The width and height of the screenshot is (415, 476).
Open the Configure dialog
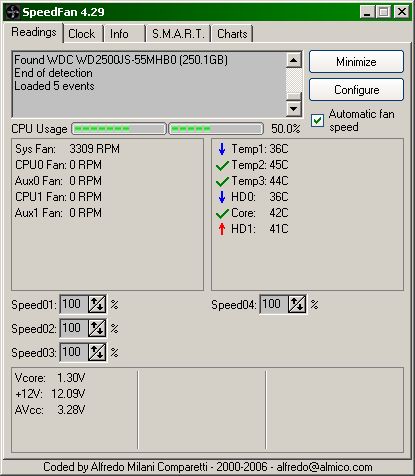356,90
